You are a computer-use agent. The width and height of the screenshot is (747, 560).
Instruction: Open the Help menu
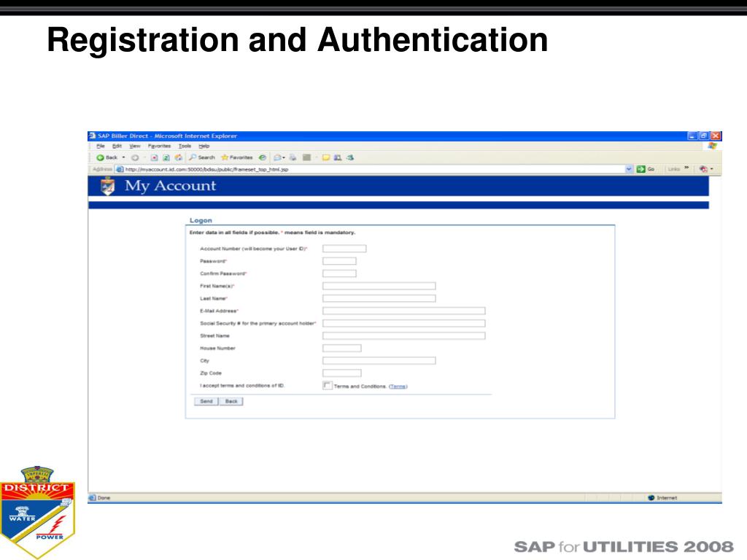204,146
